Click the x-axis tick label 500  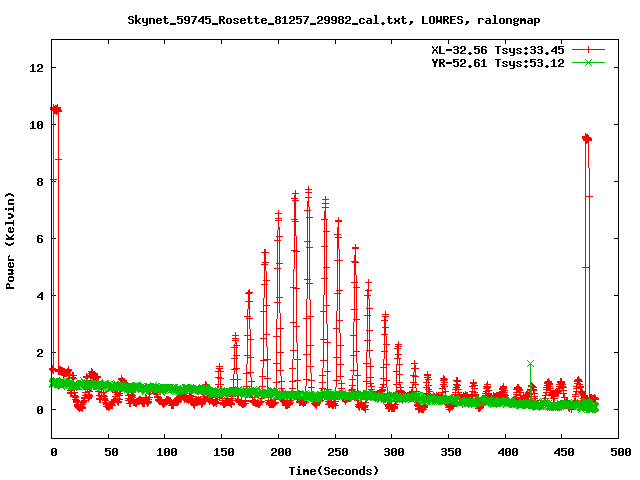(620, 452)
